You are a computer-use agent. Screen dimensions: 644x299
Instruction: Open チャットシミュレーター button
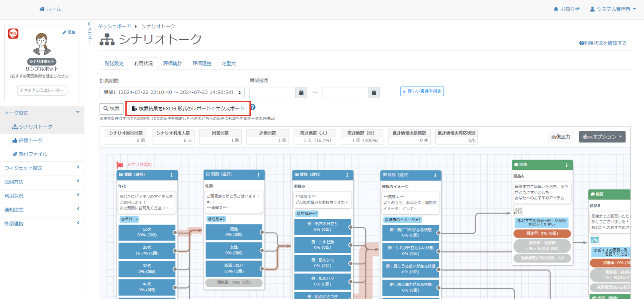click(x=42, y=91)
